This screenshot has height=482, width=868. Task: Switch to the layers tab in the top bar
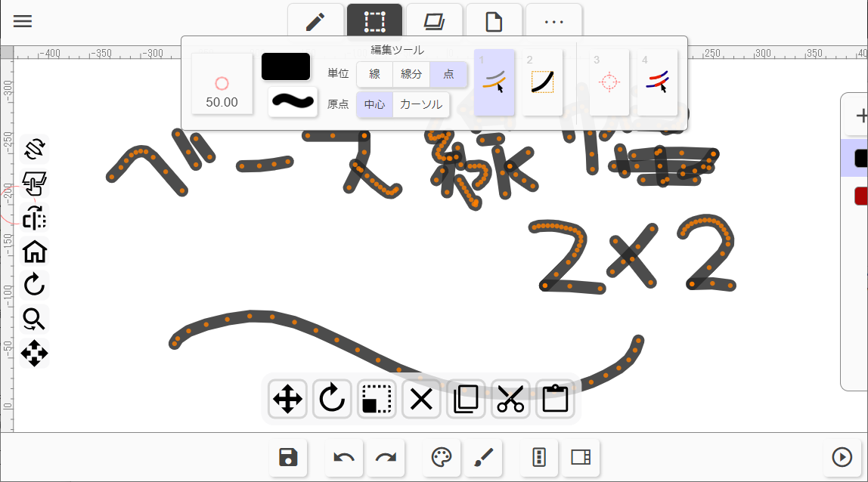click(435, 20)
